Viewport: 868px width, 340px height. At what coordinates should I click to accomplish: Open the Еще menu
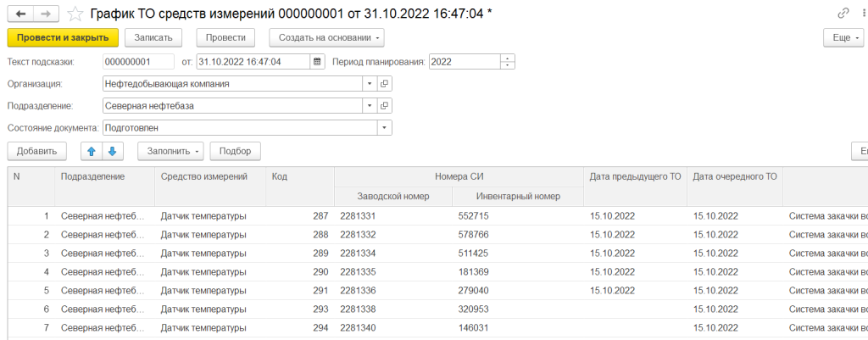[x=843, y=37]
